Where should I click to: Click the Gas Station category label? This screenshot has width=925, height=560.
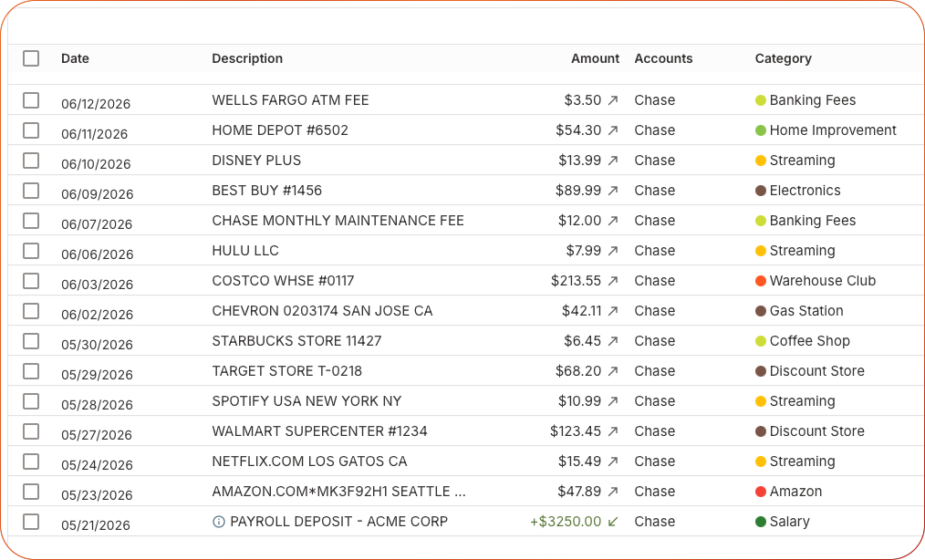tap(806, 311)
